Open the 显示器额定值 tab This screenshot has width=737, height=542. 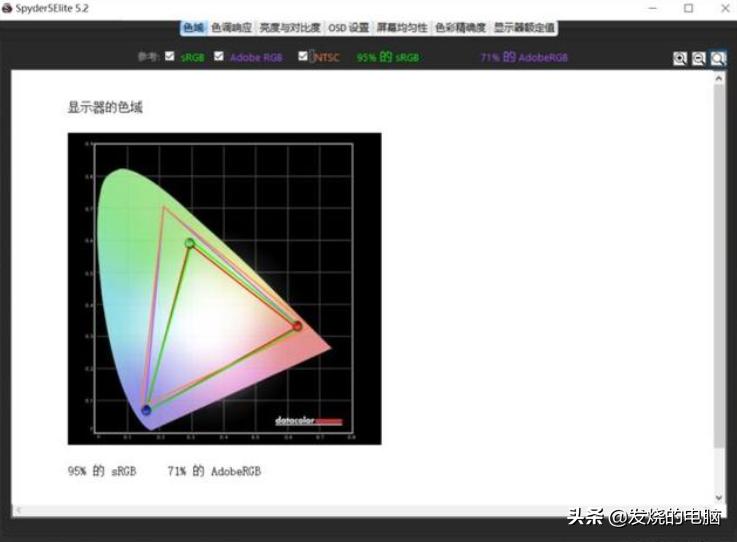pos(524,28)
